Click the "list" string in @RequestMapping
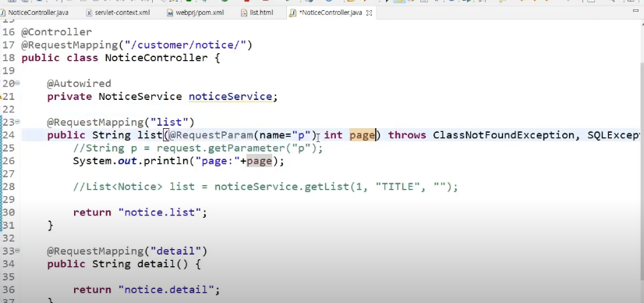644x303 pixels. click(169, 122)
